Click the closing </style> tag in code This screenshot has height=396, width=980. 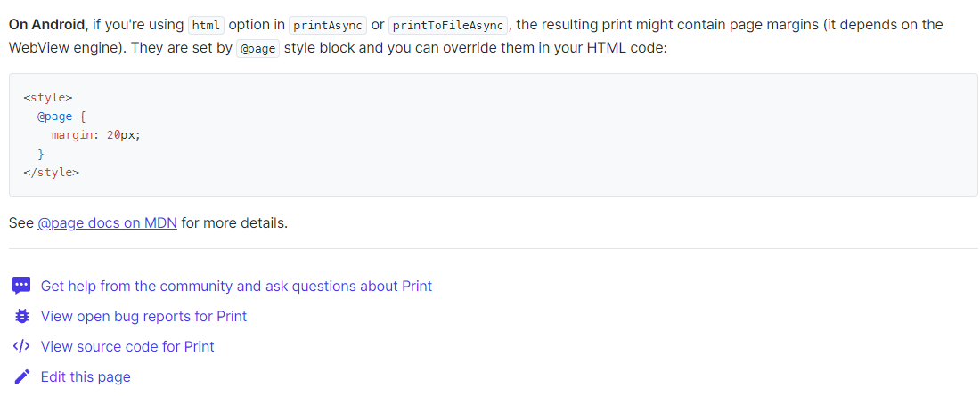click(52, 172)
